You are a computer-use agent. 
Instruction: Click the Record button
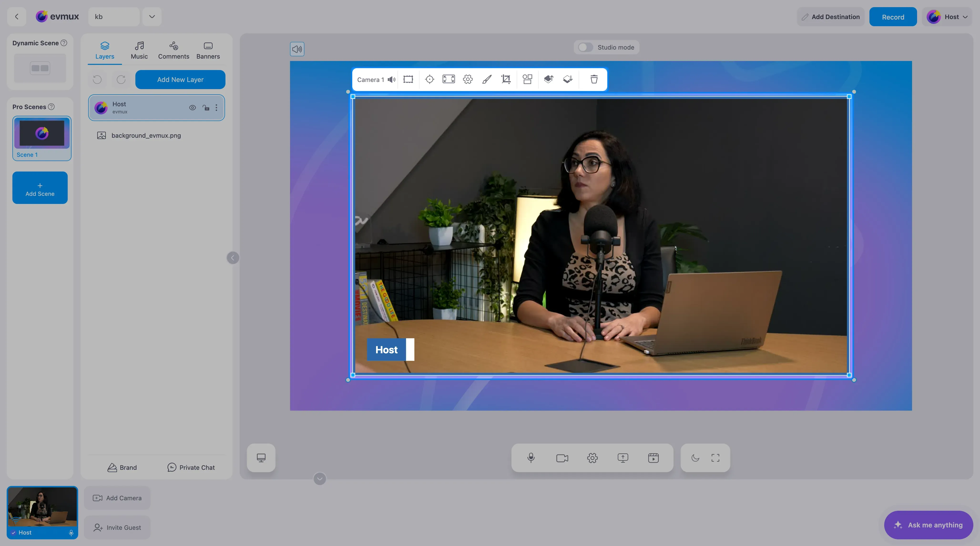[893, 17]
